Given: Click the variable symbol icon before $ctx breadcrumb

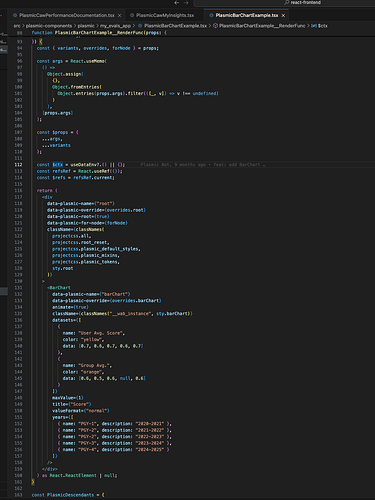Looking at the screenshot, I should 314,26.
